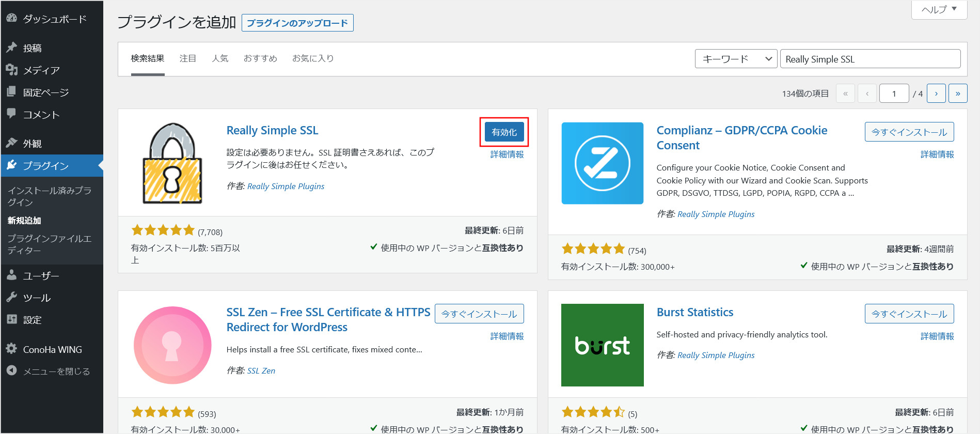Click the プラグイン plug icon

12,165
